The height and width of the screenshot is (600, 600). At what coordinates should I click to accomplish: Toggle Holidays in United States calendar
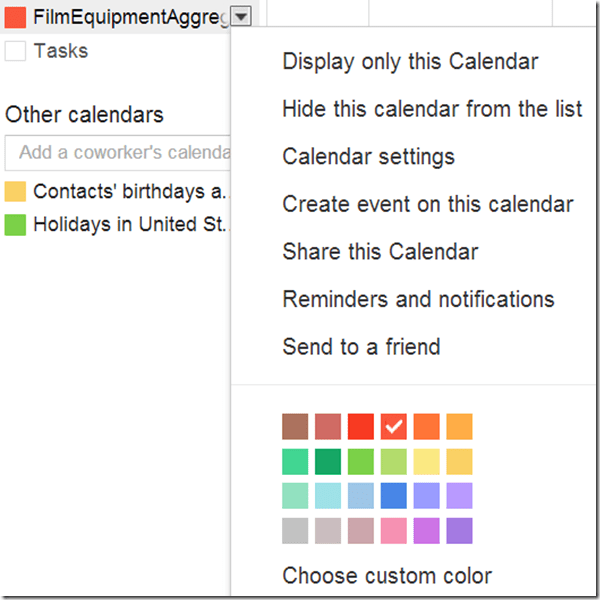(15, 225)
